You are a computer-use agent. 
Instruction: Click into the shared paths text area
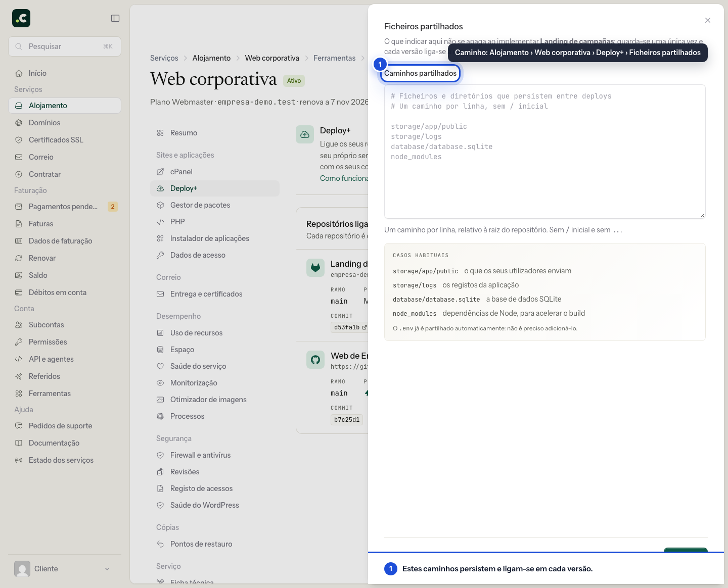[545, 152]
